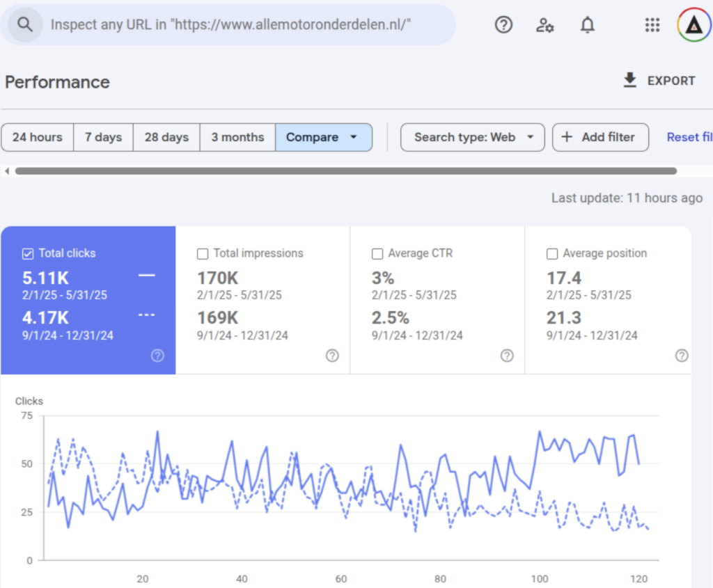This screenshot has height=588, width=713.
Task: Open the help question mark icon
Action: point(503,24)
